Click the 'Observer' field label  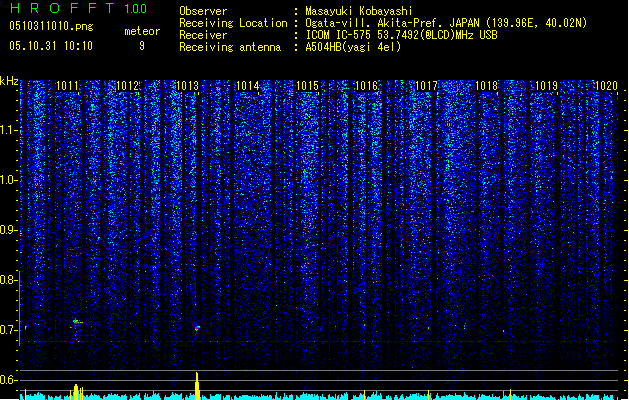(203, 11)
